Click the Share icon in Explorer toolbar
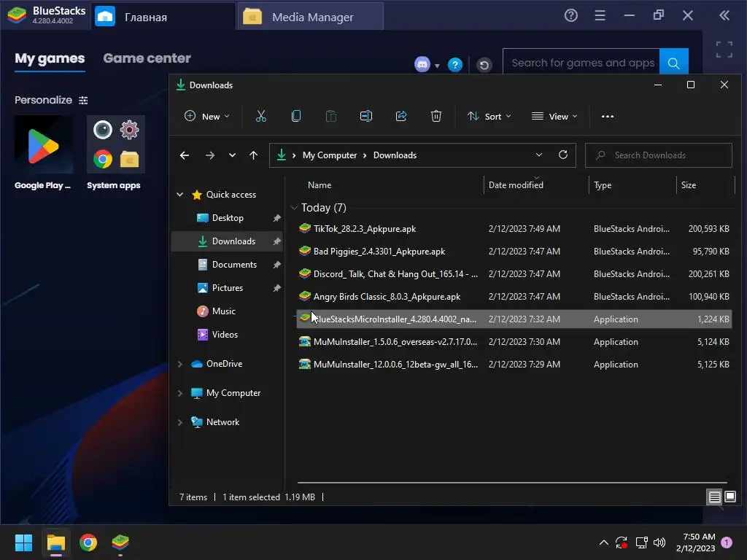Viewport: 747px width, 560px height. coord(401,116)
